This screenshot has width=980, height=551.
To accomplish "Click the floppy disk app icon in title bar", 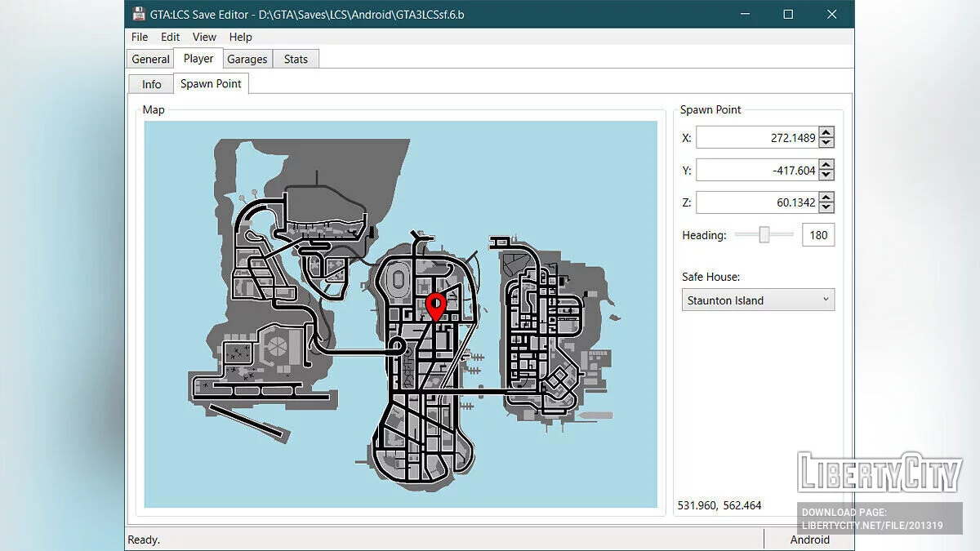I will [x=138, y=14].
